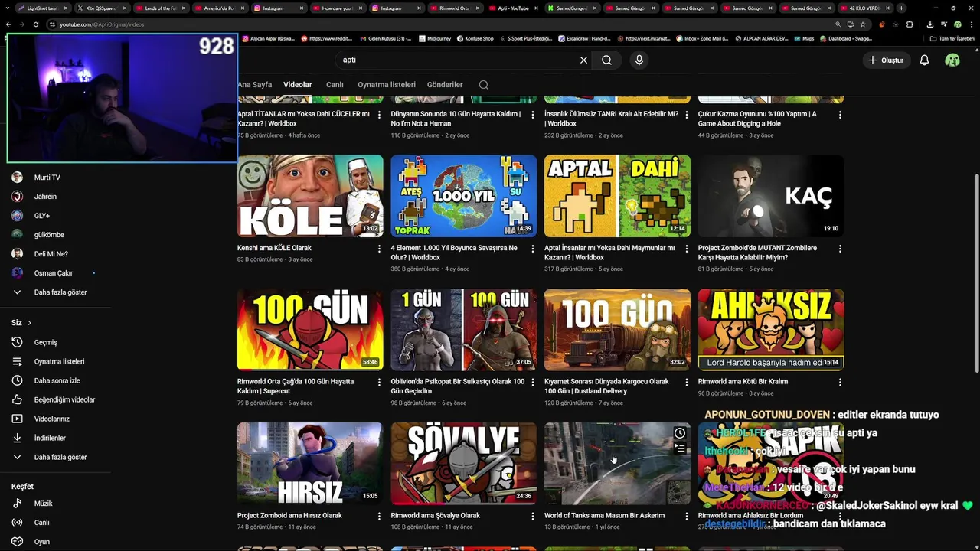Open options for Project Zomboid ama Hırsız Olarak

pyautogui.click(x=379, y=516)
